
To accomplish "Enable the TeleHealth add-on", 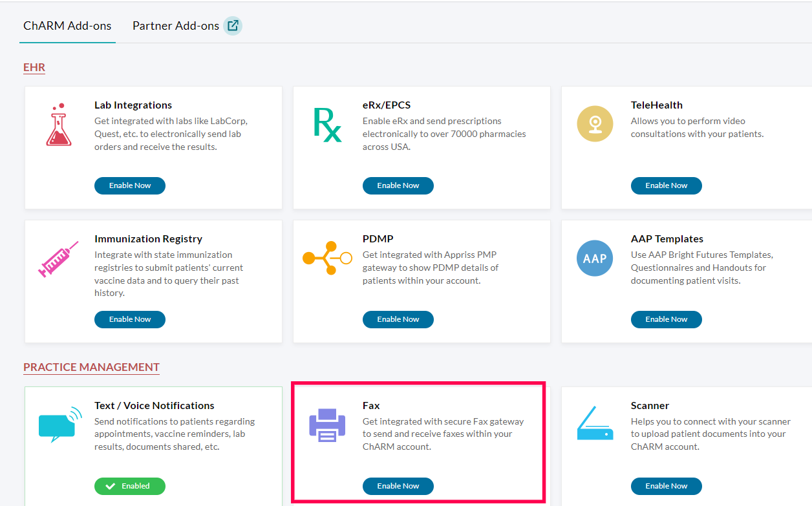I will (x=666, y=185).
